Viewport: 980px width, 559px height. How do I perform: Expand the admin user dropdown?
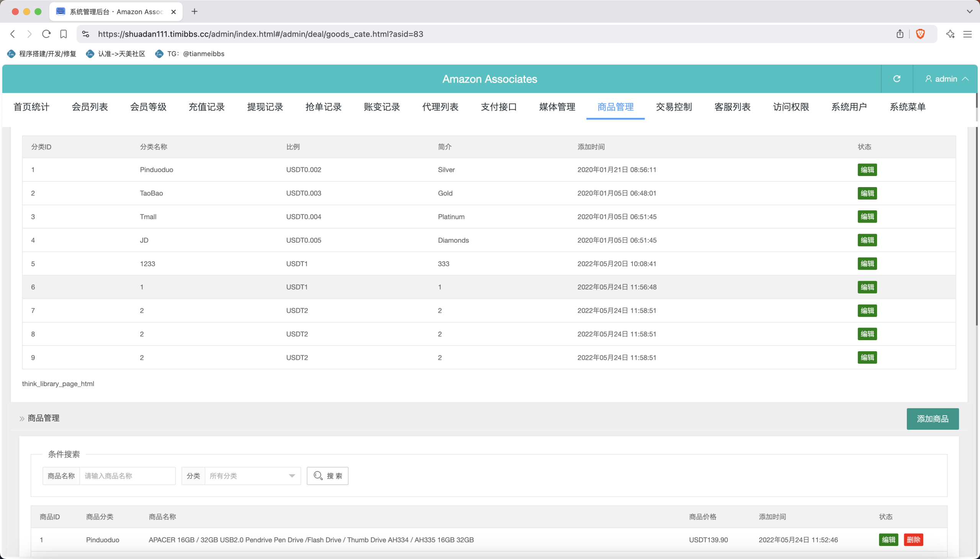[x=946, y=79]
